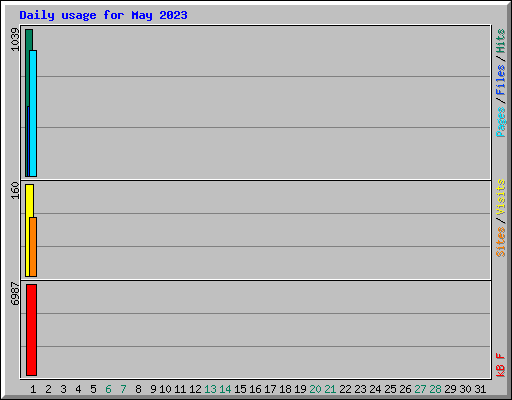
Task: Click green weekend day label 27
Action: click(x=420, y=389)
